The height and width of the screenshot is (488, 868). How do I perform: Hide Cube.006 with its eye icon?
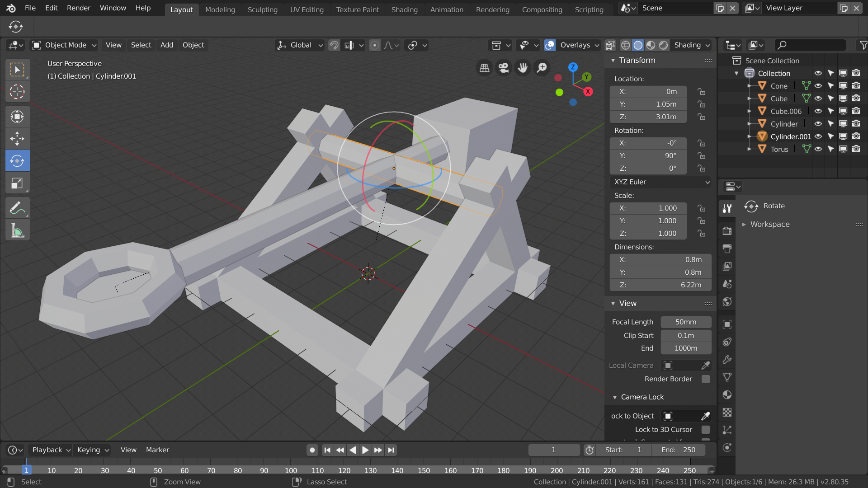click(x=818, y=111)
